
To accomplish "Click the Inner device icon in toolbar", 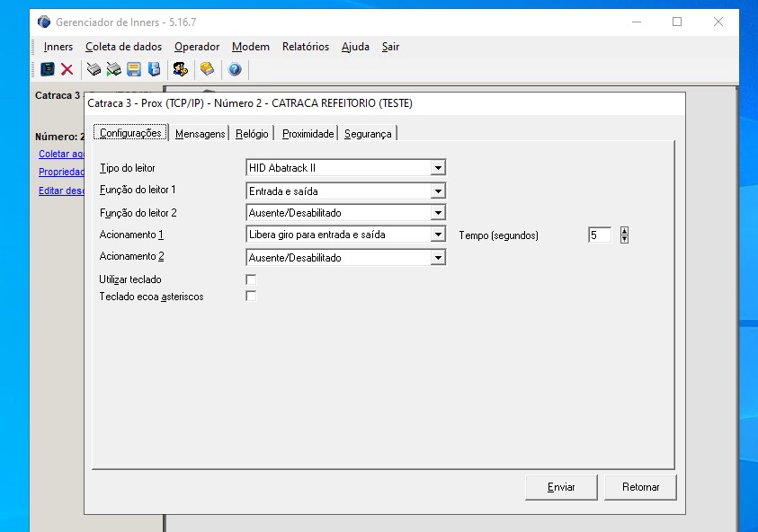I will tap(48, 69).
